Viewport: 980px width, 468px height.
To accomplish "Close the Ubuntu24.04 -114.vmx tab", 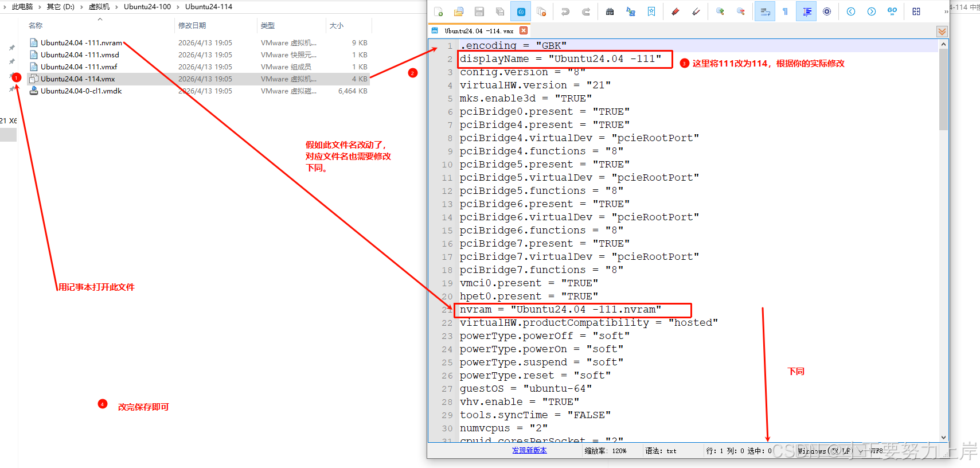I will tap(524, 30).
